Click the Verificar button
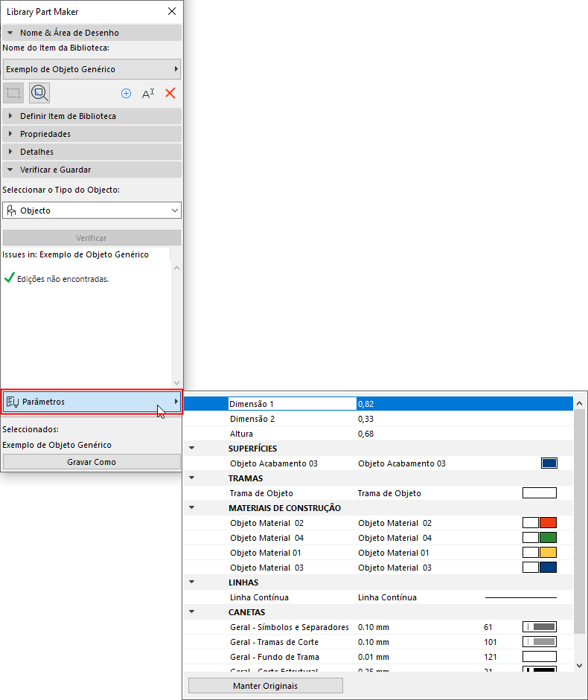 click(x=92, y=238)
